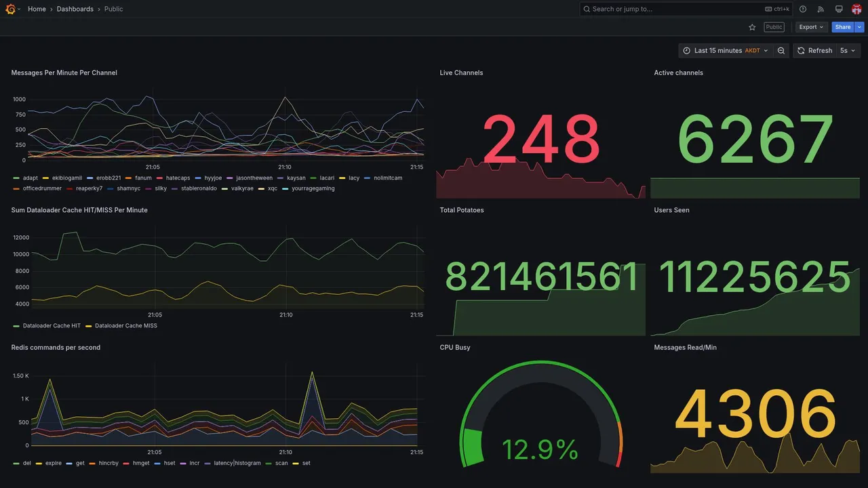Viewport: 868px width, 488px height.
Task: Click the Public badge label
Action: (774, 27)
